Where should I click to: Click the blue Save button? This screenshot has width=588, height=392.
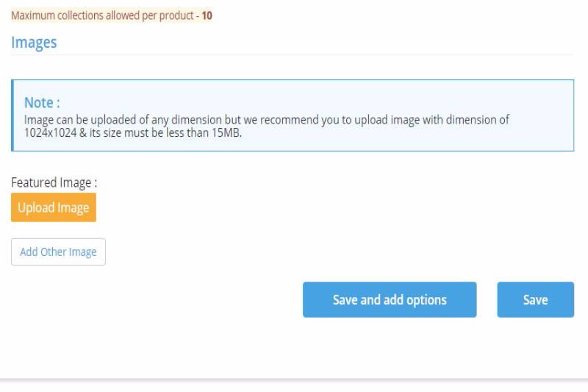pos(536,300)
